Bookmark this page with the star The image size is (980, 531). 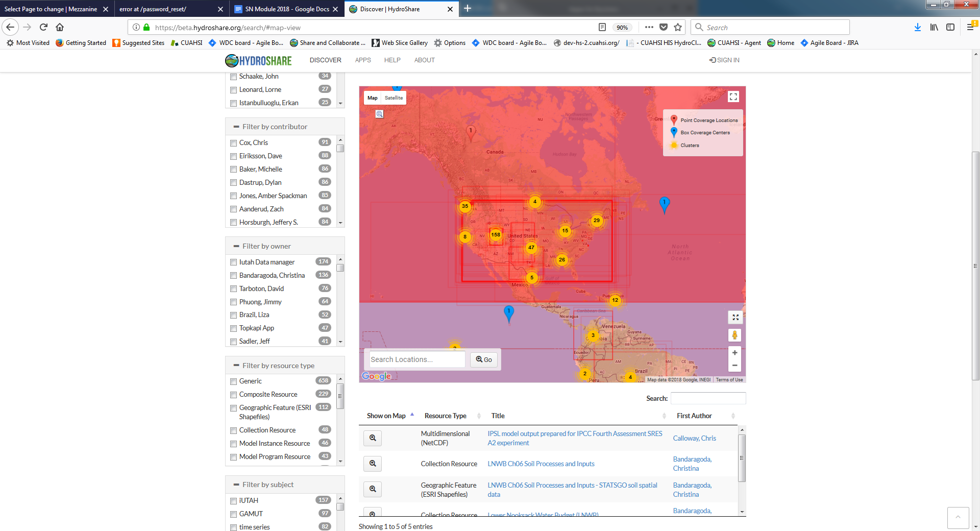coord(678,27)
